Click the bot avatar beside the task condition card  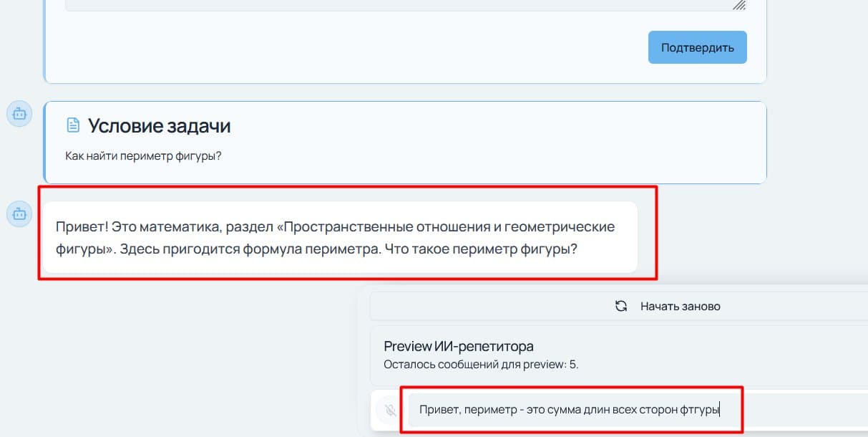(19, 113)
